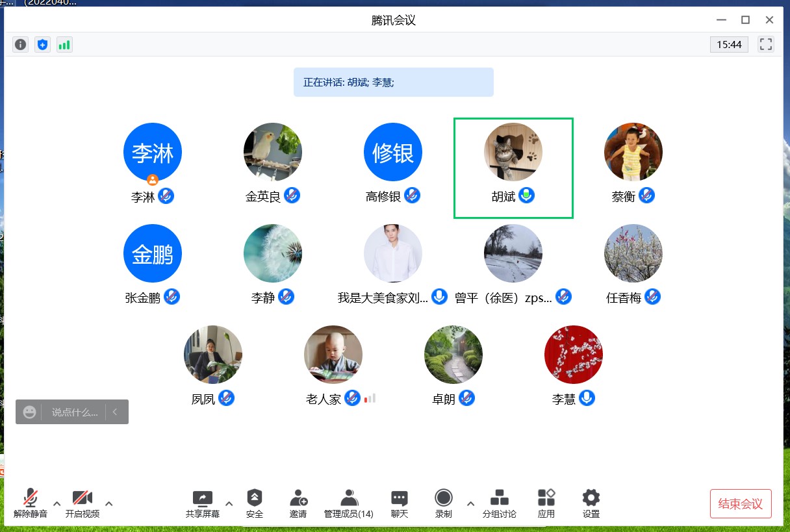Viewport: 790px width, 532px height.
Task: Click the 胡斌 name label
Action: click(503, 196)
